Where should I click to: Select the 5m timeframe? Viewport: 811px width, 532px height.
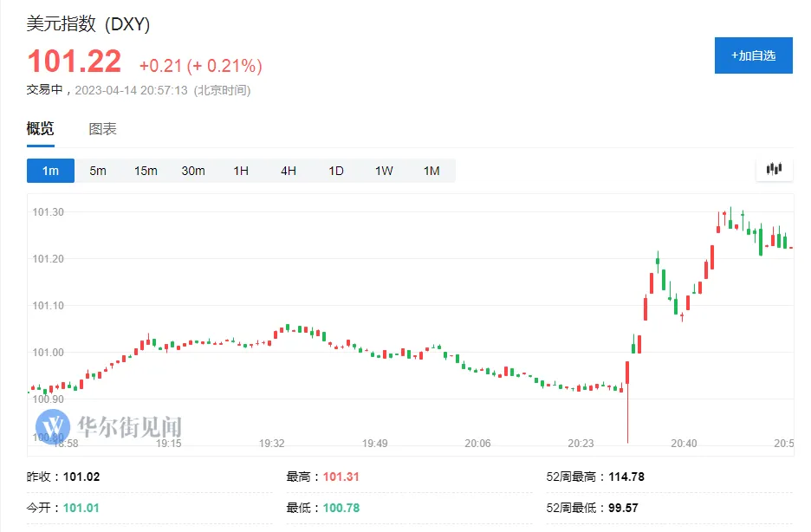tap(98, 171)
